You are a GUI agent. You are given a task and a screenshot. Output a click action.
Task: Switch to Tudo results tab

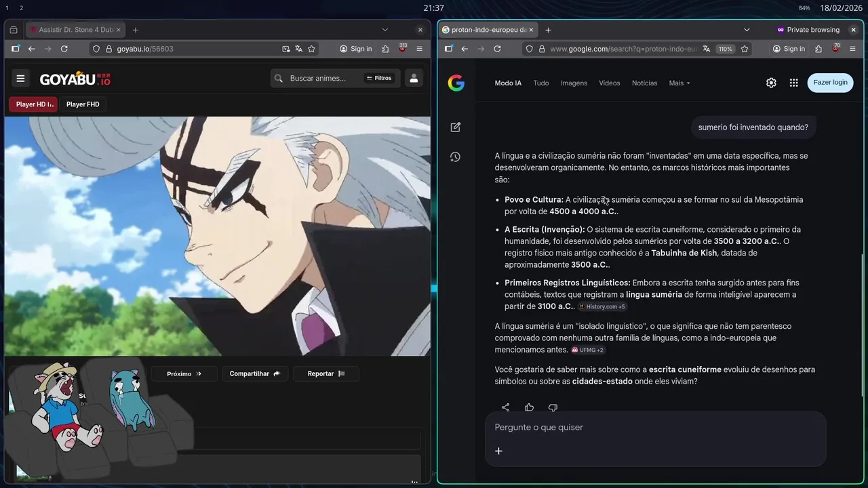pyautogui.click(x=541, y=83)
